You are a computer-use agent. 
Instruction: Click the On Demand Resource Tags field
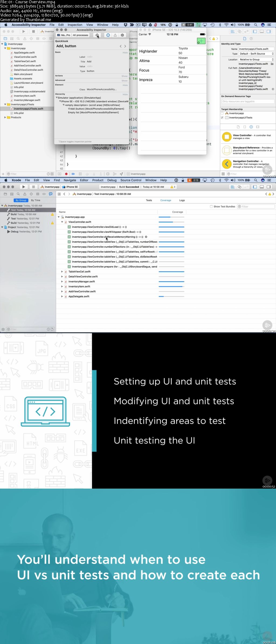pyautogui.click(x=248, y=102)
